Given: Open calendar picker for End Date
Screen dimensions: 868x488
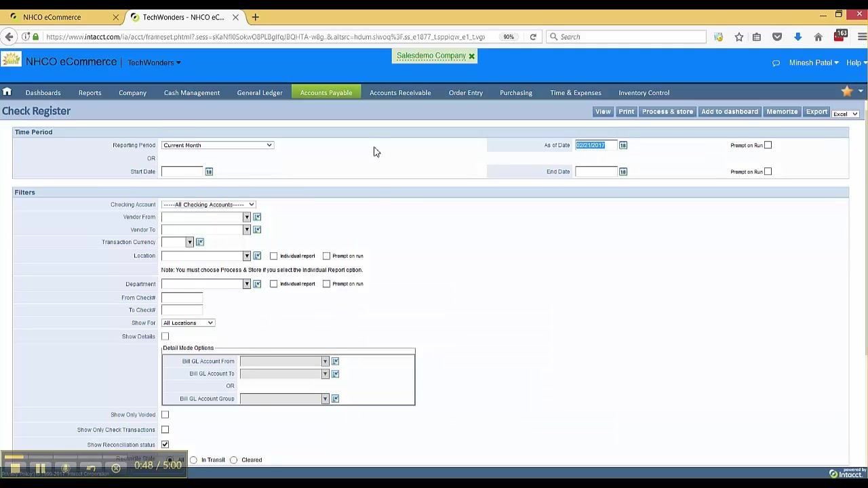Looking at the screenshot, I should point(623,171).
